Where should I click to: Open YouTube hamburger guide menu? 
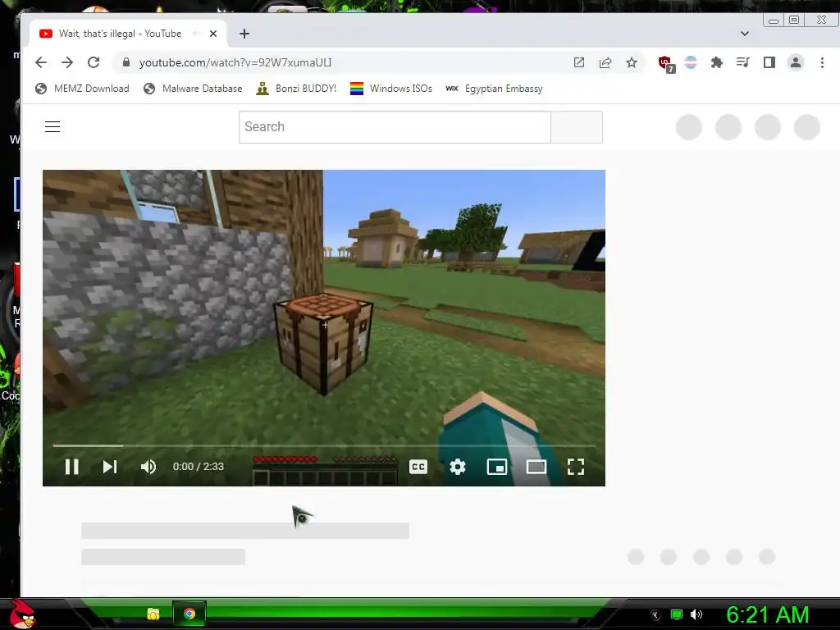(x=52, y=127)
